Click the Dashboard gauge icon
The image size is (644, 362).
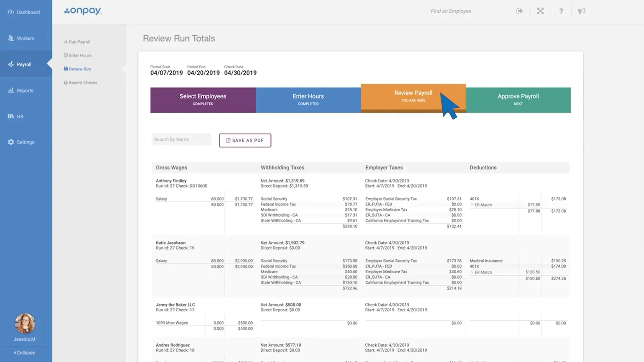click(11, 12)
